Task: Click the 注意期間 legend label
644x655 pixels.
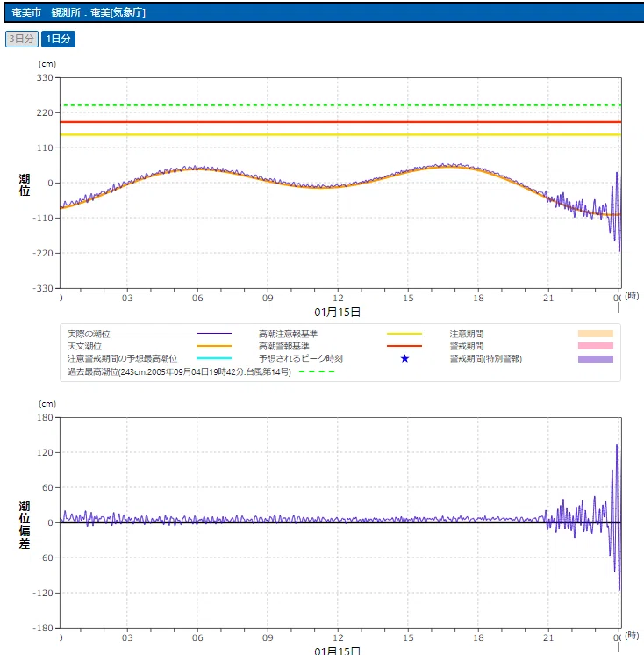Action: coord(466,334)
